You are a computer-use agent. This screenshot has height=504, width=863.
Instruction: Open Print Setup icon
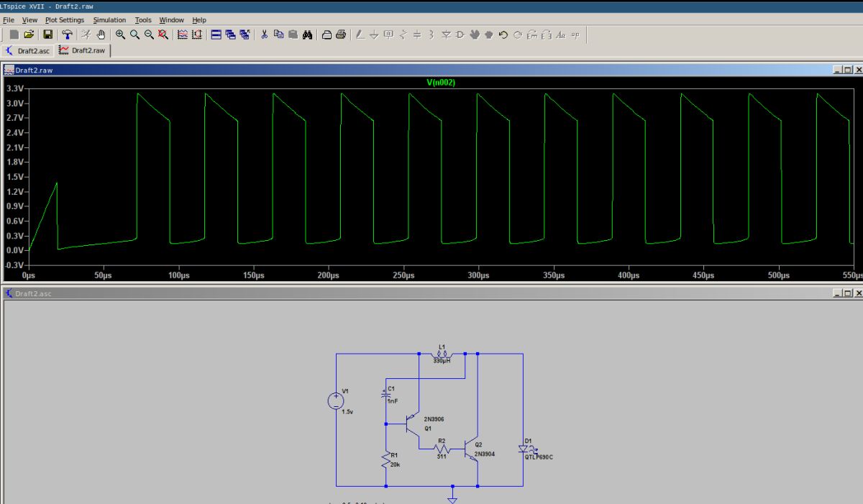(x=327, y=35)
